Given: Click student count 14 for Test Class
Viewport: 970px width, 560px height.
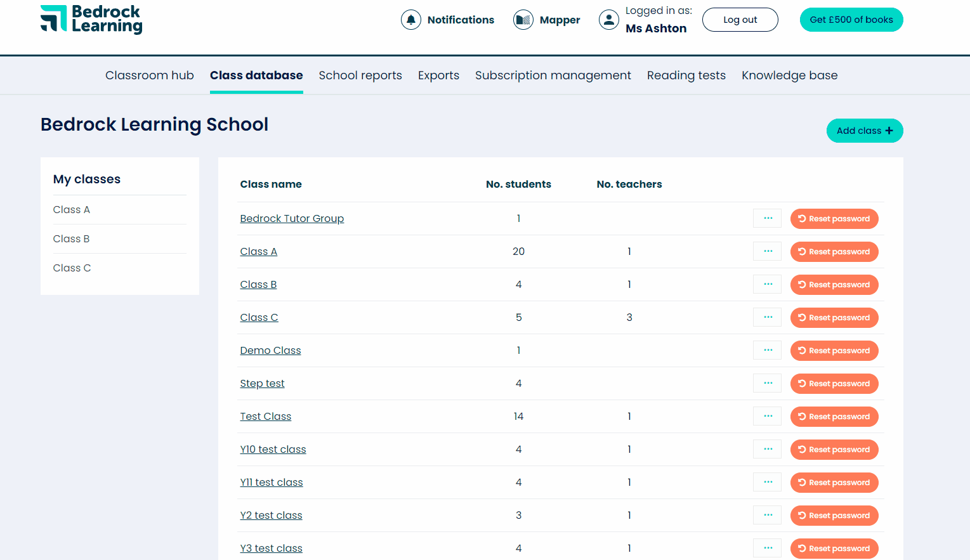Looking at the screenshot, I should pos(518,416).
